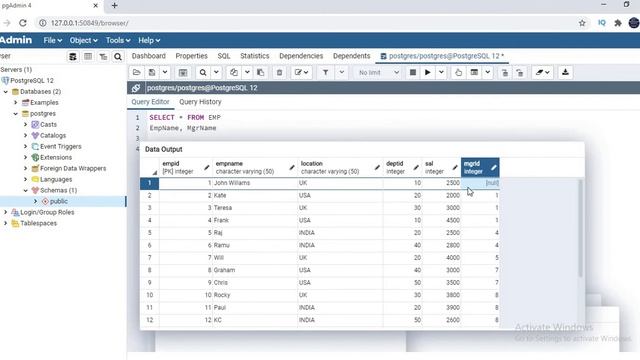Paste icon in query toolbar
Image resolution: width=640 pixels, height=360 pixels.
click(x=260, y=73)
